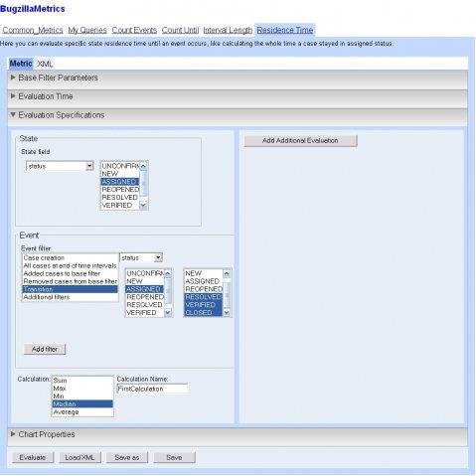Choose Max calculation
Image resolution: width=476 pixels, height=476 pixels.
pos(82,389)
